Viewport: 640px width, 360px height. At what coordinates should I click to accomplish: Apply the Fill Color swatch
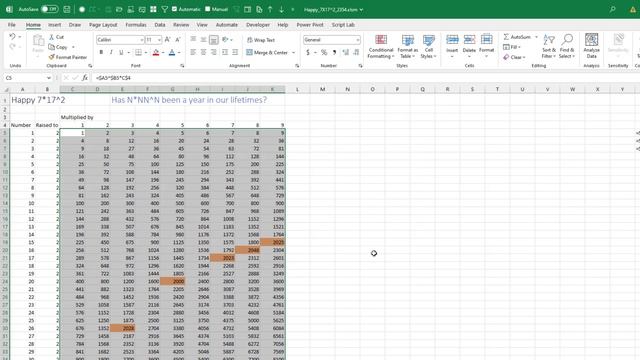(x=156, y=52)
